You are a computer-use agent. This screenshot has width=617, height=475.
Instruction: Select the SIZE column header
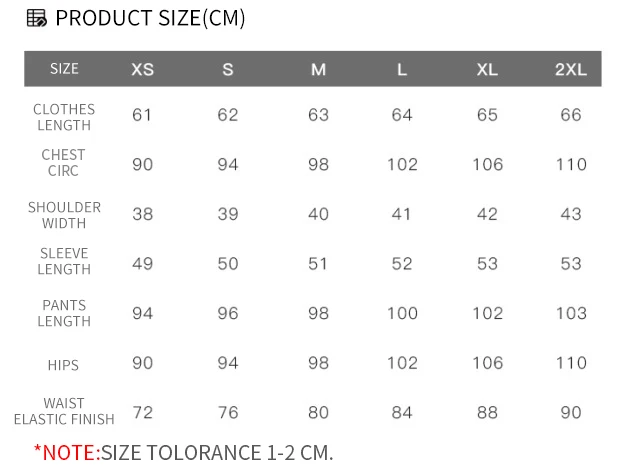[64, 69]
